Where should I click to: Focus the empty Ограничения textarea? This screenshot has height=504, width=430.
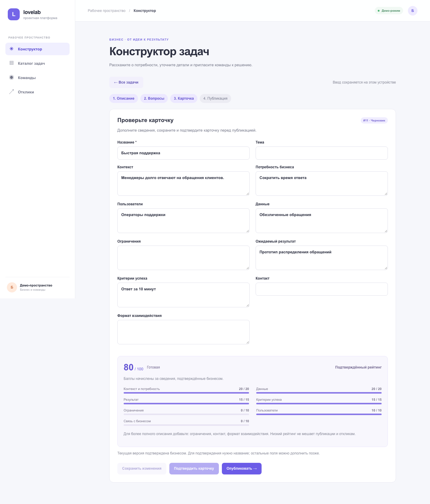click(x=183, y=258)
